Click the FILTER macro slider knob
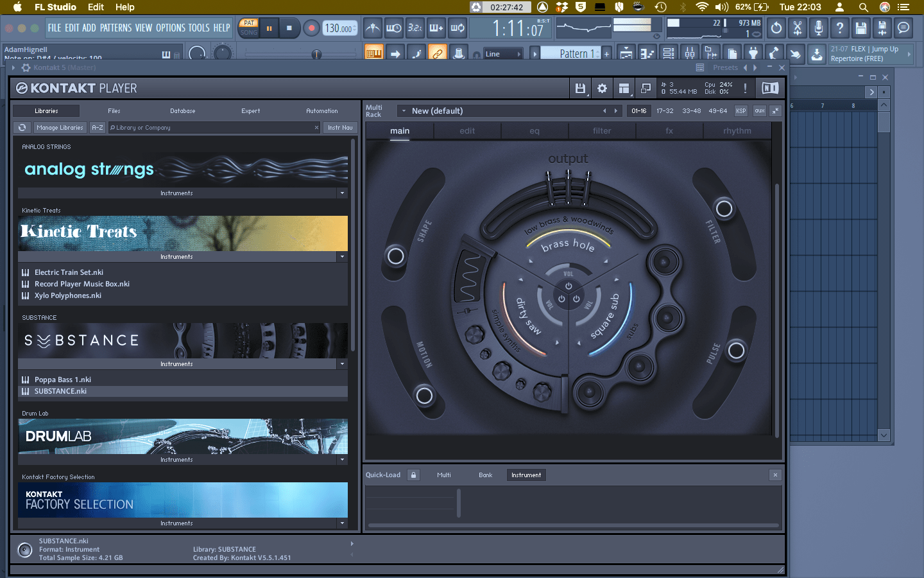 (x=724, y=209)
